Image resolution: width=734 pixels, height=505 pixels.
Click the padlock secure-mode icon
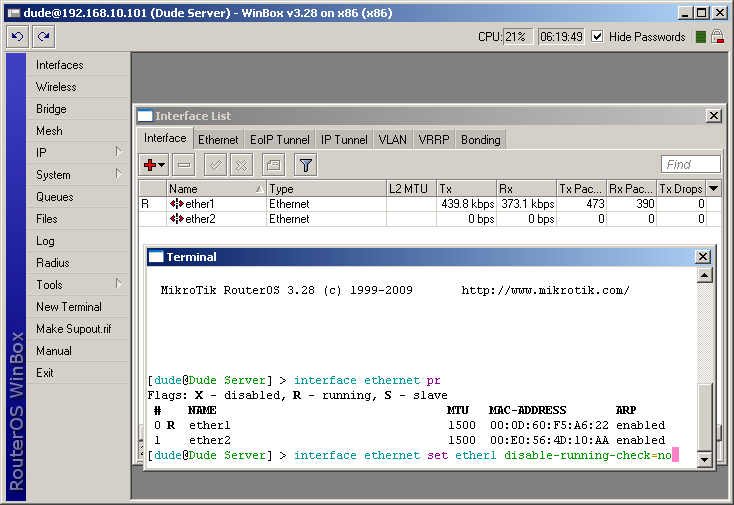tap(717, 37)
